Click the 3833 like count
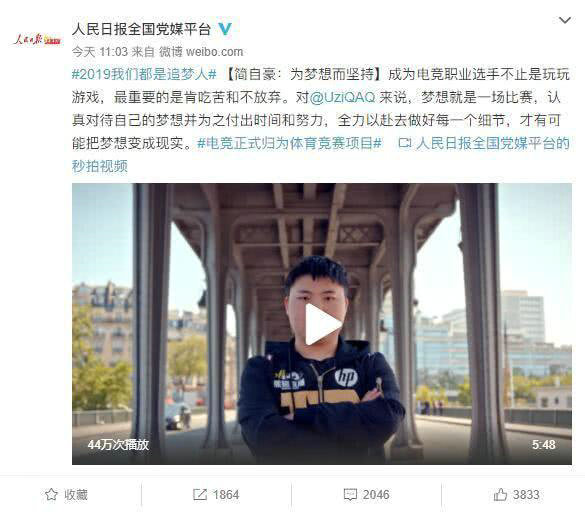 tap(526, 495)
